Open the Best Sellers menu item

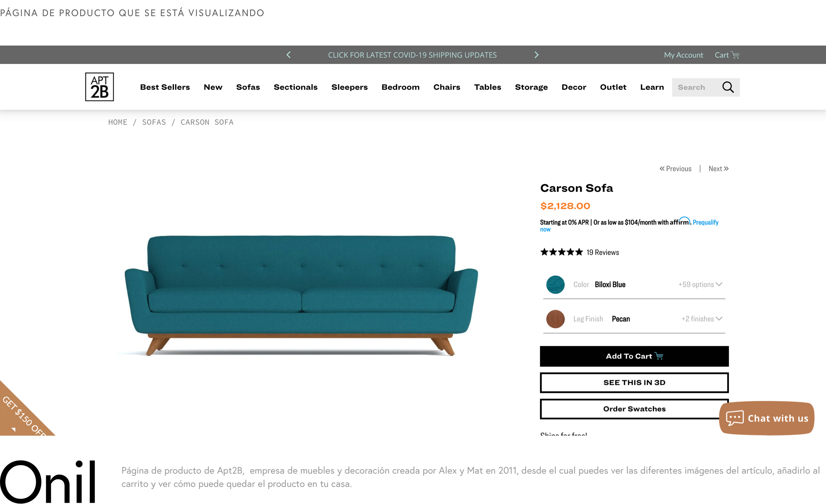pos(165,87)
